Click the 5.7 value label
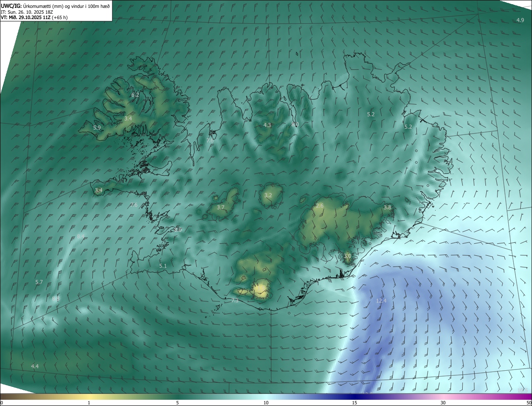Image resolution: width=532 pixels, height=406 pixels. pos(39,282)
